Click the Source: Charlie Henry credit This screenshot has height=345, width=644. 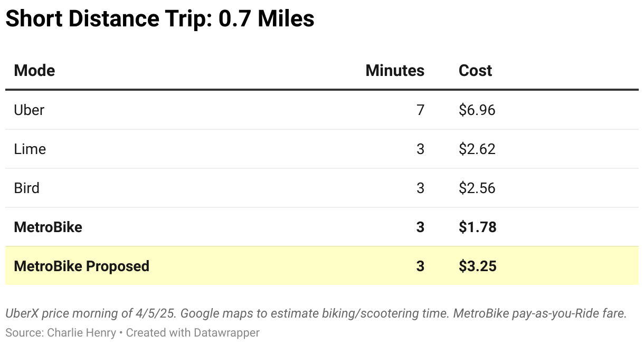(61, 333)
